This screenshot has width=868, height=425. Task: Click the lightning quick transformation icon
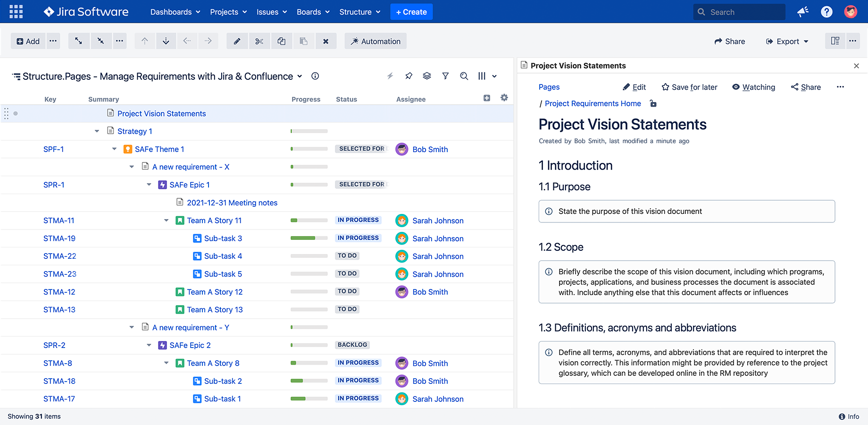click(x=390, y=76)
